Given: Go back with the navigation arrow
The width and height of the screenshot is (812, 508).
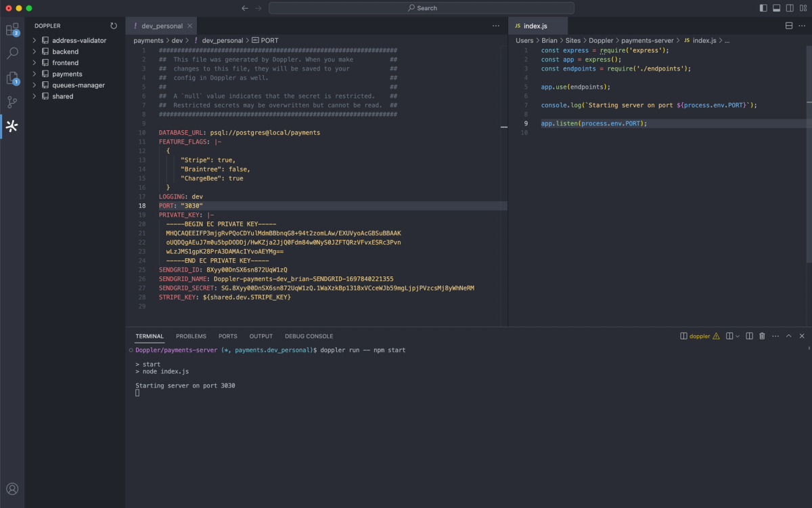Looking at the screenshot, I should tap(245, 8).
